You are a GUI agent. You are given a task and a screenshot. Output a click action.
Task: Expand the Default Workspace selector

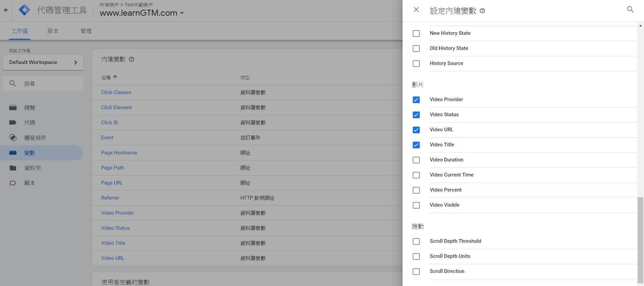(43, 62)
